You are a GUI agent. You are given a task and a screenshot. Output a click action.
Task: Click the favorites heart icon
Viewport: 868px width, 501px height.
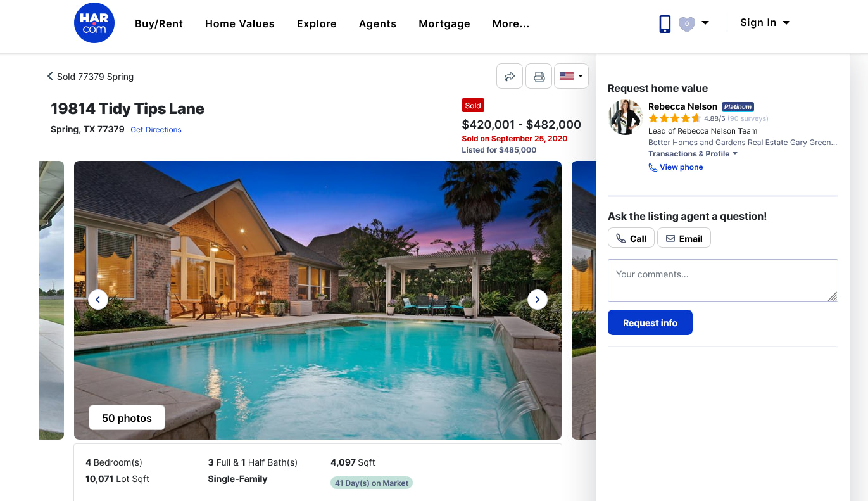click(x=687, y=24)
